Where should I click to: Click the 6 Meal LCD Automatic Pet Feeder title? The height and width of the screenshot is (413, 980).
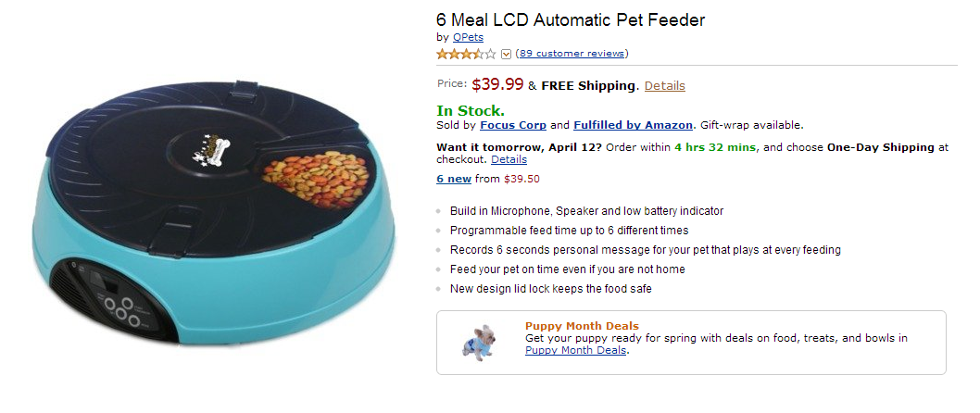571,19
